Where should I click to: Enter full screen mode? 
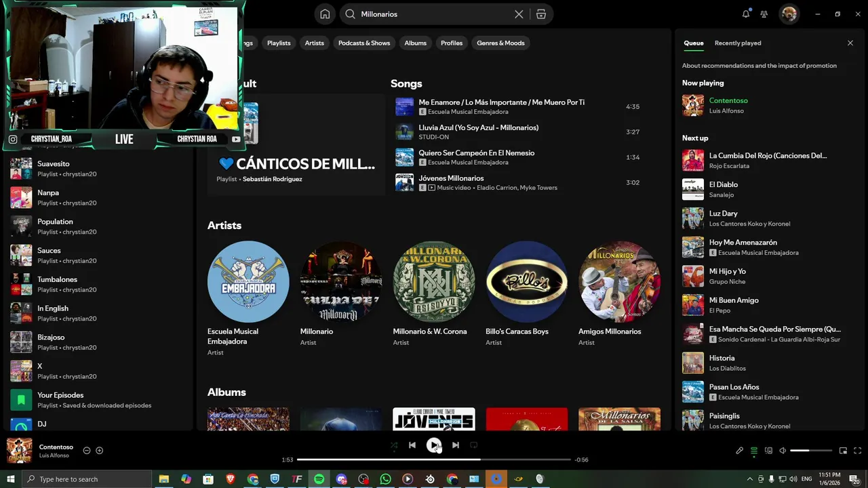point(857,451)
